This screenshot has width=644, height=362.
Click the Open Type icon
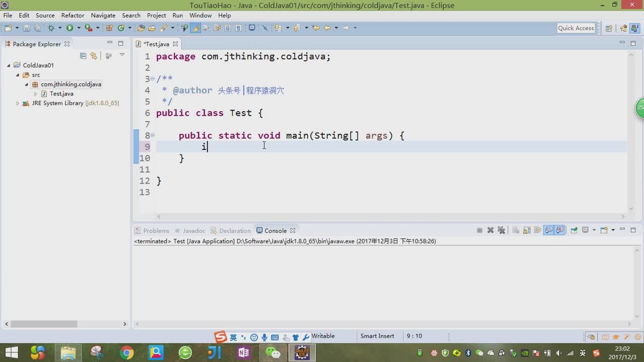pyautogui.click(x=141, y=28)
